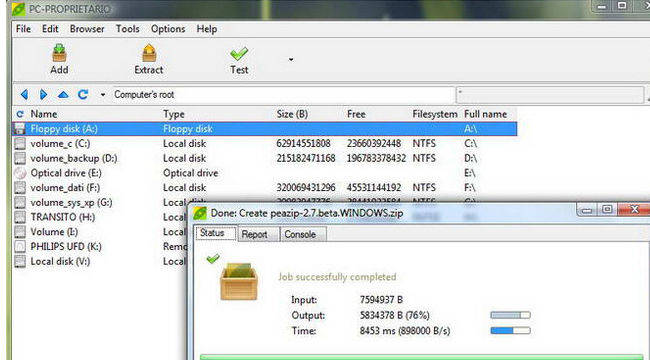Click the Local disk (V:) drive icon
650x360 pixels.
pos(20,261)
